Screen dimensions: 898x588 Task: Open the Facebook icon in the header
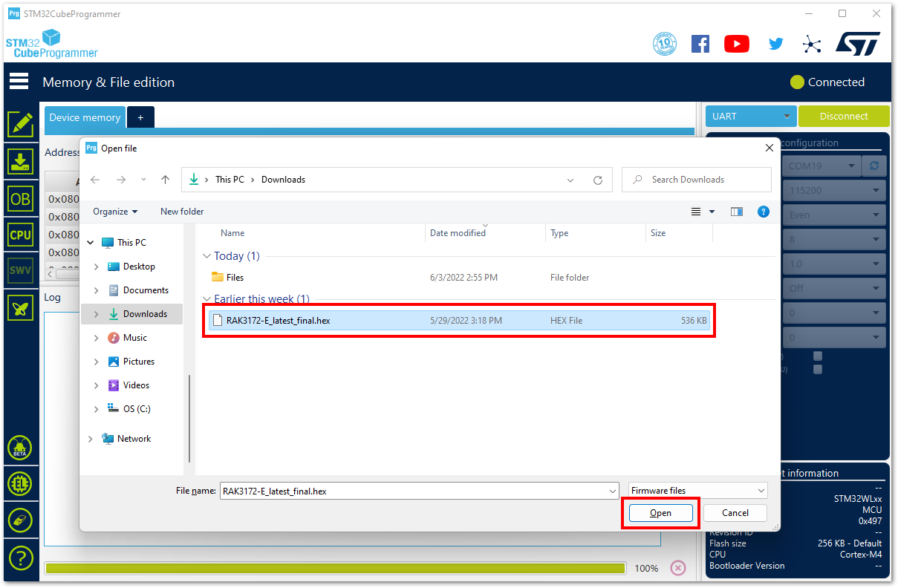pyautogui.click(x=700, y=44)
